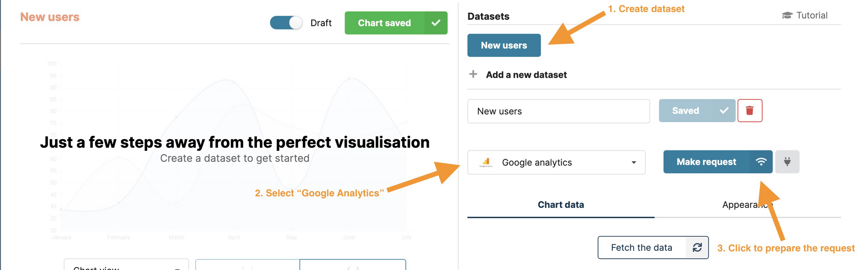
Task: Select the plug icon next to Make request
Action: (787, 162)
